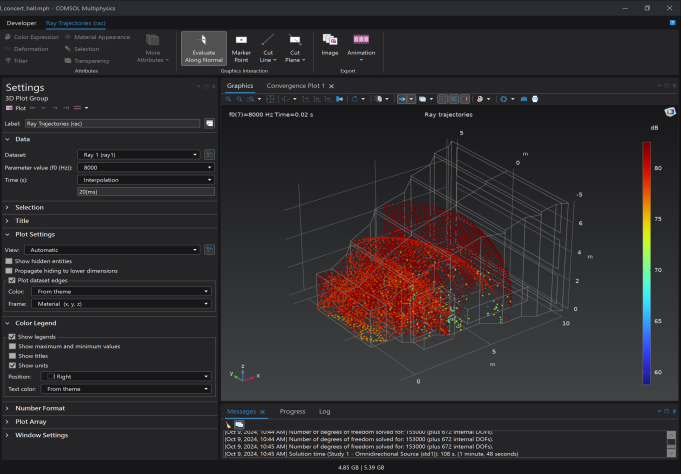681x474 pixels.
Task: Open the Developer ribbon tab
Action: click(20, 22)
